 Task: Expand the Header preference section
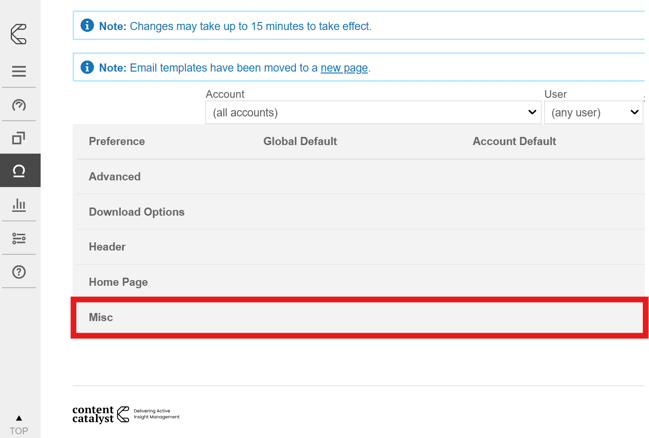pyautogui.click(x=107, y=247)
